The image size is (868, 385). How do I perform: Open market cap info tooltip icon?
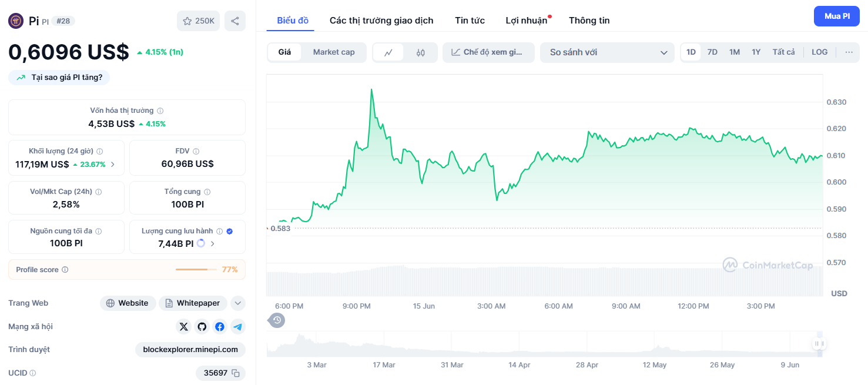tap(160, 111)
